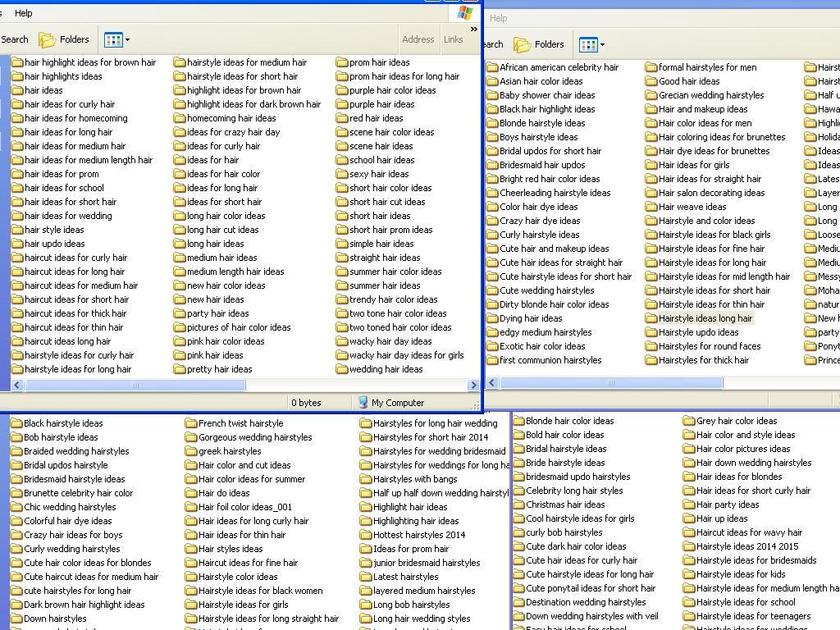Select 'pictures of hair color ideas' folder
Screen dimensions: 840x630
(232, 326)
